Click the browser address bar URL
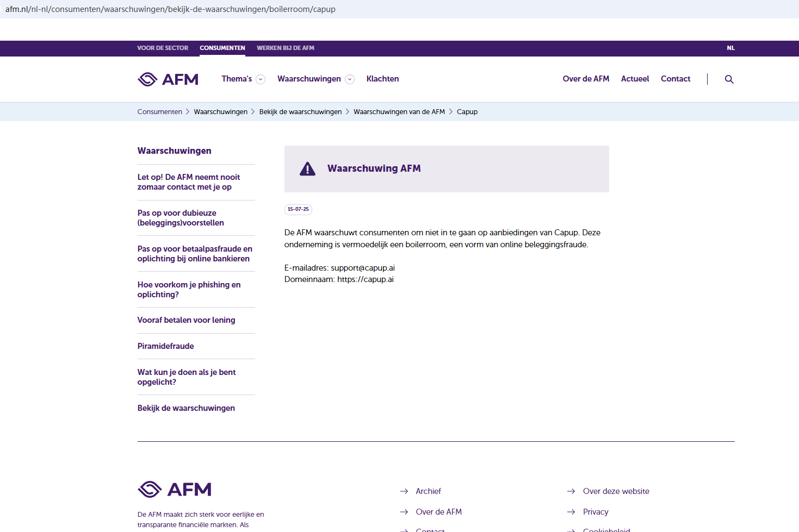799x532 pixels. tap(170, 9)
